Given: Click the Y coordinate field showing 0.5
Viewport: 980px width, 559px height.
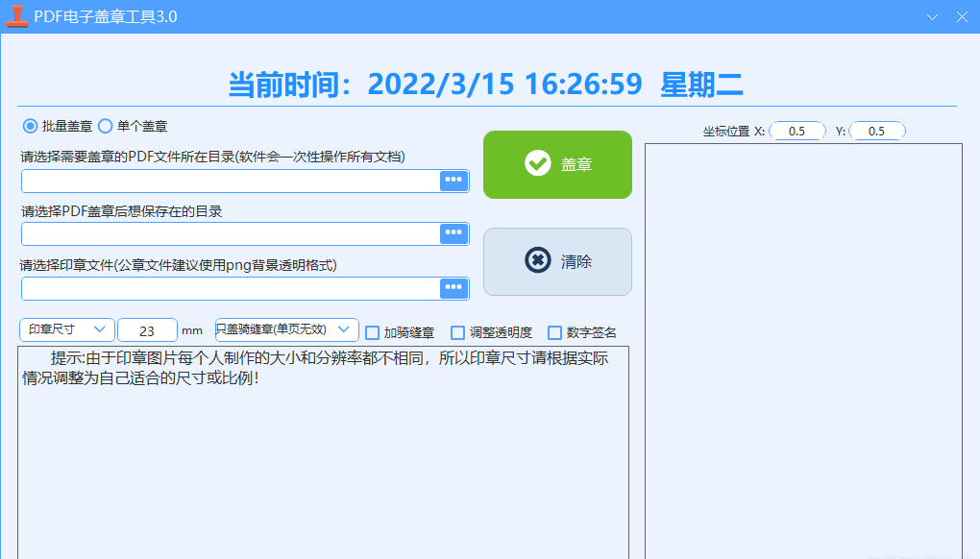Looking at the screenshot, I should (877, 132).
